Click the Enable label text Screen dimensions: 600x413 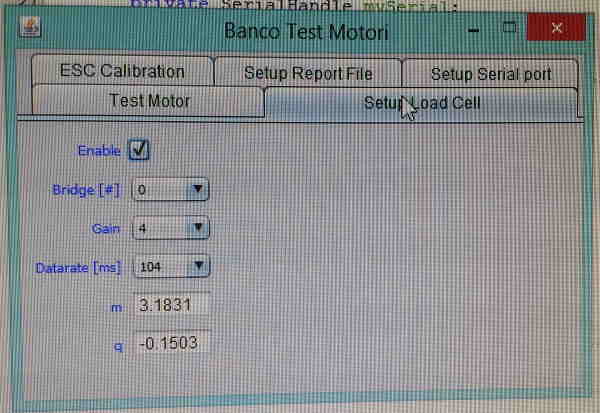pyautogui.click(x=99, y=150)
